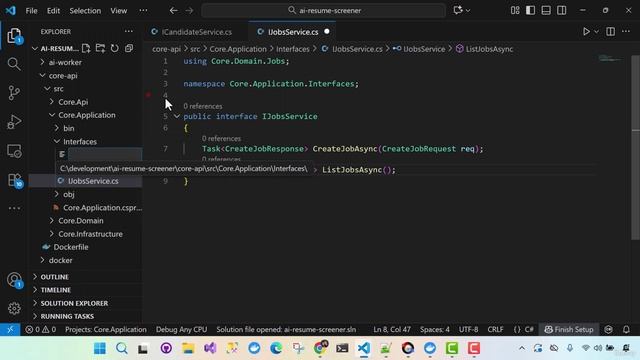The width and height of the screenshot is (640, 360).
Task: Go to line via Ln 8, Col 47
Action: point(392,329)
